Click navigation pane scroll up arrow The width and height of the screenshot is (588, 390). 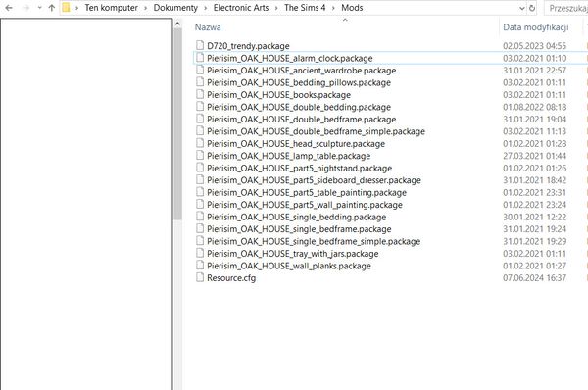pos(177,24)
